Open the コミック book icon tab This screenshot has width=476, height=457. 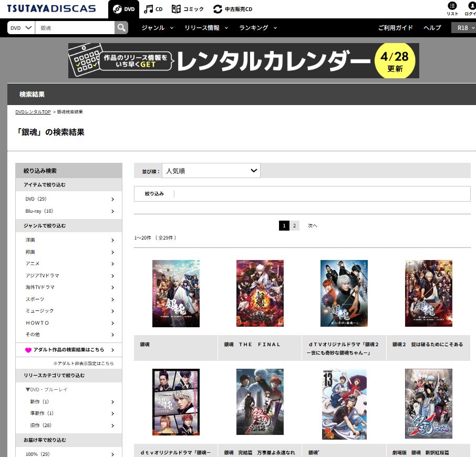coord(188,9)
